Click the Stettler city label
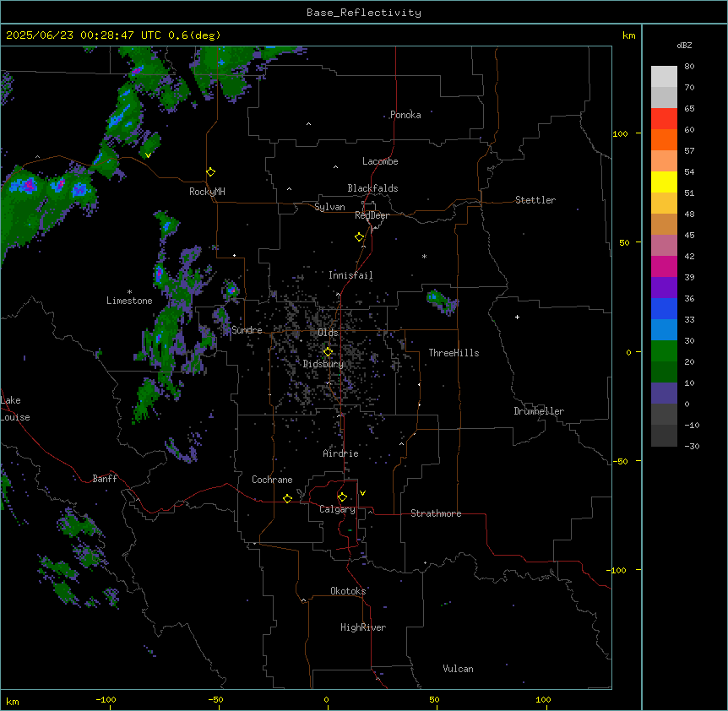Screen dimensions: 728x711 click(535, 200)
